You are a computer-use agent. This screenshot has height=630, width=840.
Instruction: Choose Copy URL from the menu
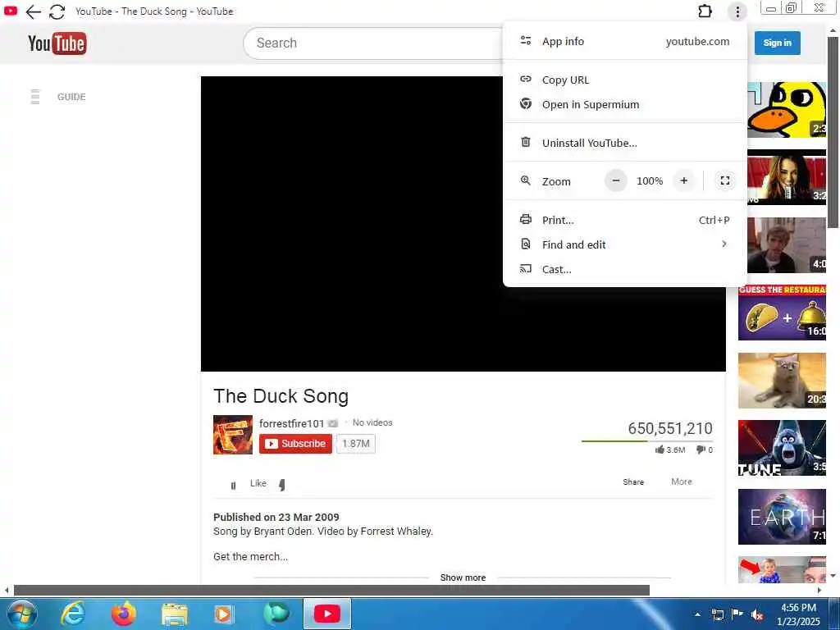pyautogui.click(x=624, y=80)
